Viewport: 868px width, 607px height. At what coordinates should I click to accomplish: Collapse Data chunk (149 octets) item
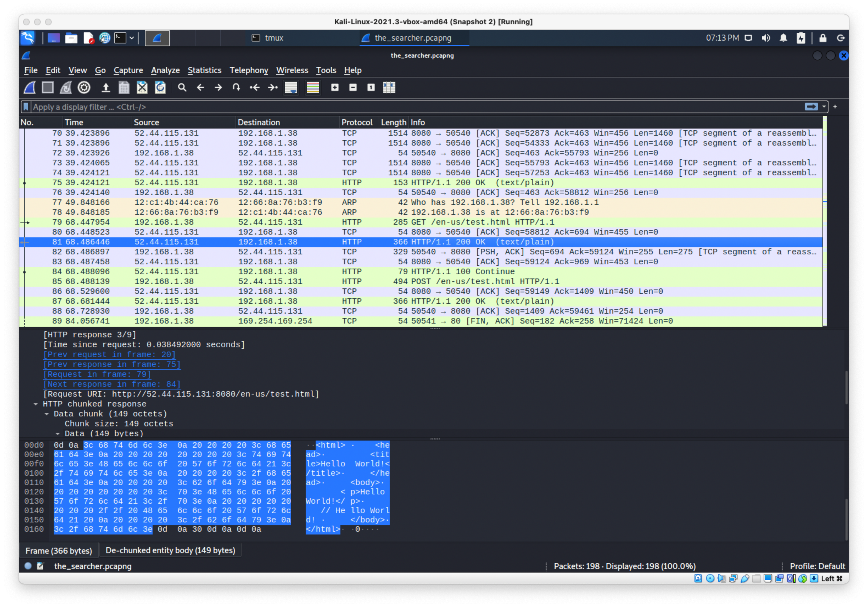pyautogui.click(x=46, y=414)
